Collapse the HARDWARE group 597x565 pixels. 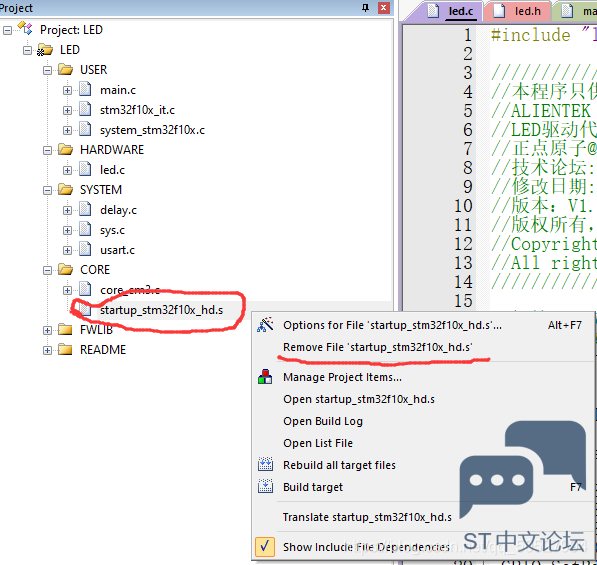point(47,150)
